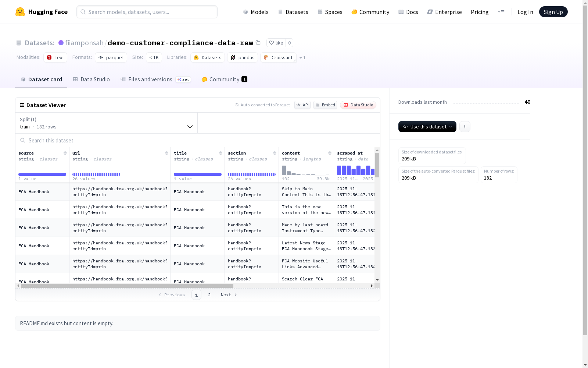
Task: Click the Hugging Face logo icon
Action: [20, 12]
